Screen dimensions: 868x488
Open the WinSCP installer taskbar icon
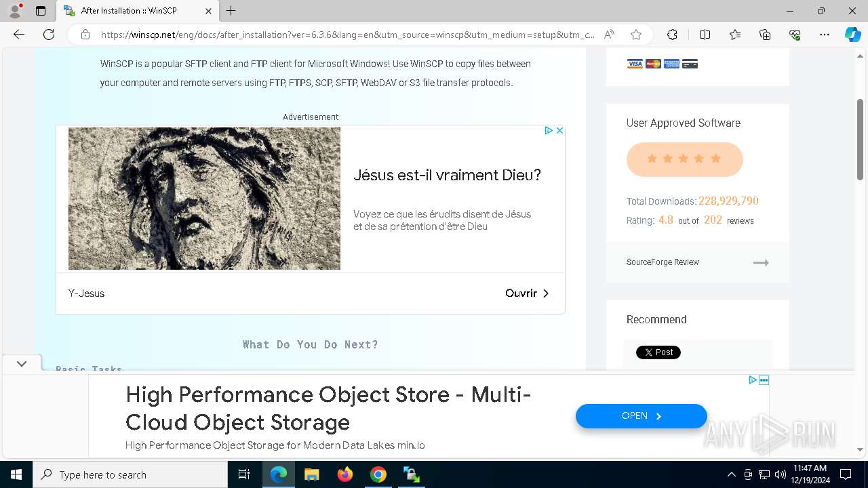click(411, 474)
